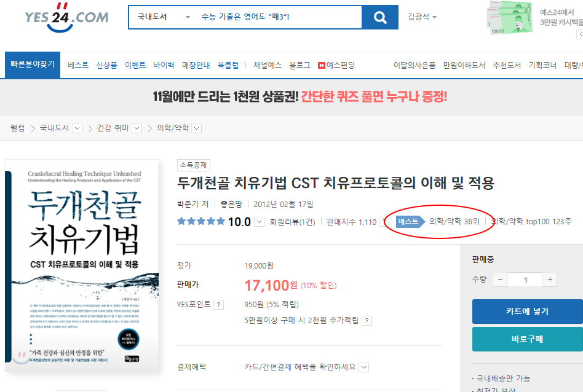Click the 2천원 추가적립 help question mark

click(x=367, y=321)
